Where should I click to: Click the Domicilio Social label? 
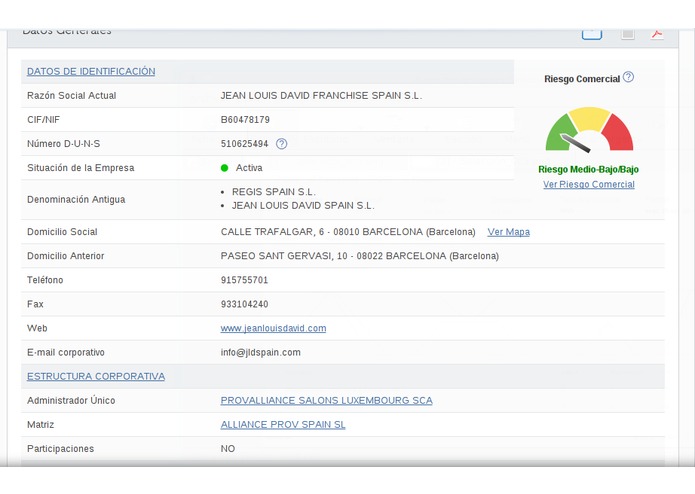click(x=62, y=232)
